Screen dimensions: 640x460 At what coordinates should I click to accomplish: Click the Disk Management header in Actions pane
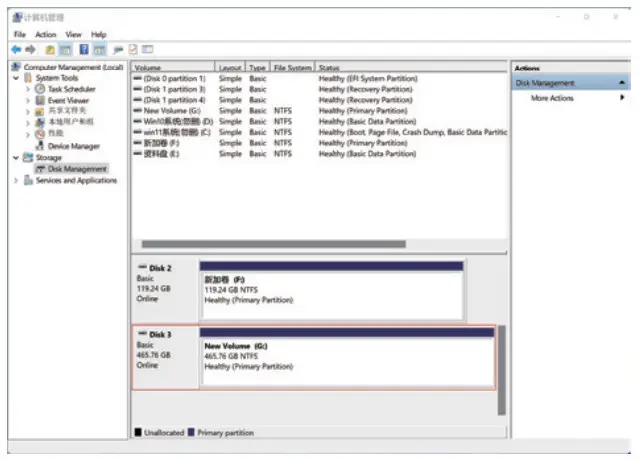[x=571, y=83]
